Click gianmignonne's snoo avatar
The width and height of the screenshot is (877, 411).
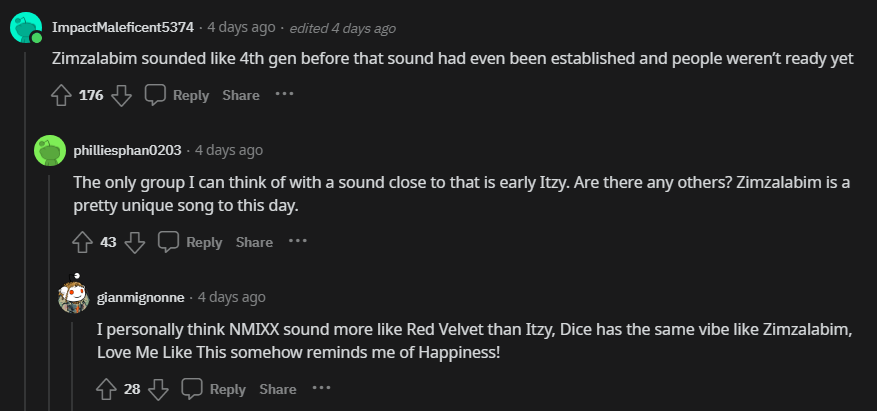[73, 295]
